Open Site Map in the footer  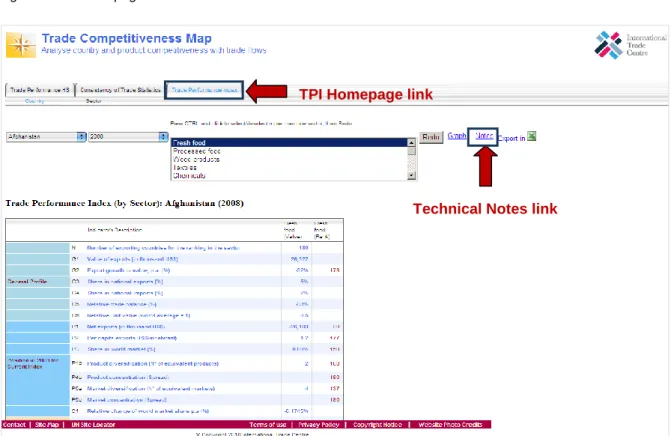(x=47, y=424)
